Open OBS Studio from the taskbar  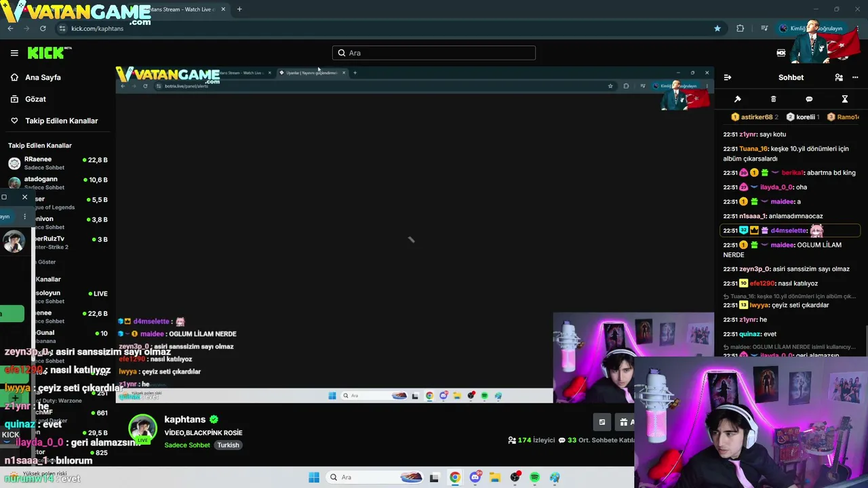[x=515, y=477]
